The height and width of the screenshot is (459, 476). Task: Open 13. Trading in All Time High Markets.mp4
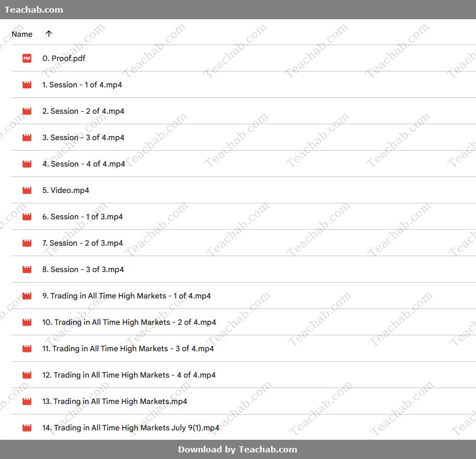114,402
